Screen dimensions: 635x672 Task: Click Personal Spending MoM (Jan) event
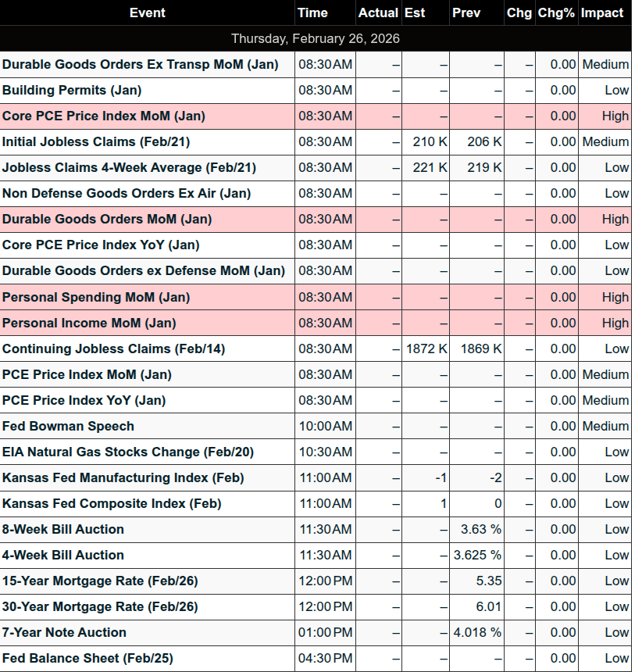pos(96,297)
